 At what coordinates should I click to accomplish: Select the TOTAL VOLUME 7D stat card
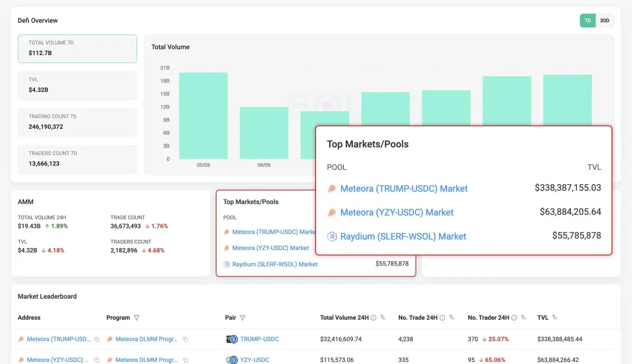pos(77,48)
